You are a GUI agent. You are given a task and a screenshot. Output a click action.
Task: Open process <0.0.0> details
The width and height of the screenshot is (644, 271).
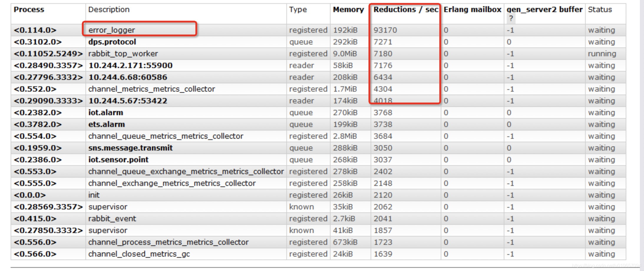tap(30, 195)
